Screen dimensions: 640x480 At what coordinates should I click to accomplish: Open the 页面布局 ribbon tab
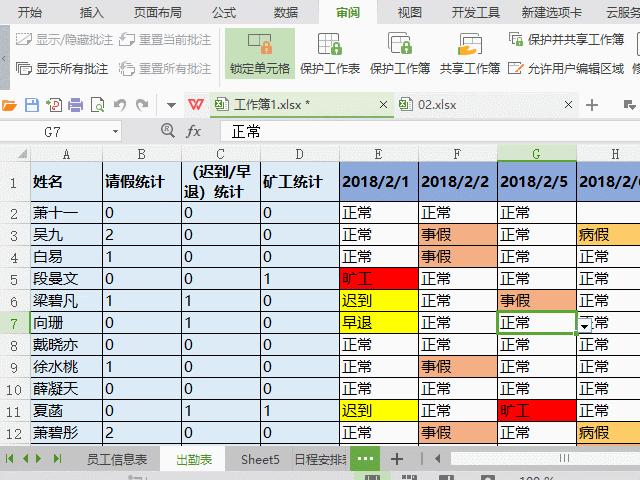(x=158, y=12)
